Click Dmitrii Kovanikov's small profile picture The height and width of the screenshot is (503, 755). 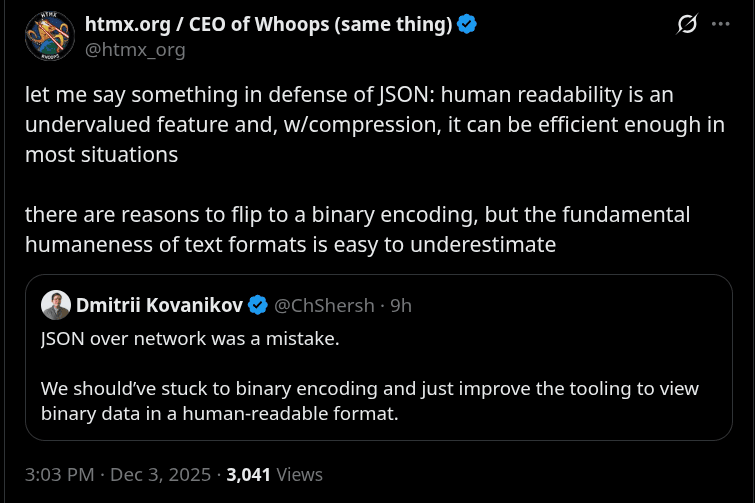click(x=54, y=304)
